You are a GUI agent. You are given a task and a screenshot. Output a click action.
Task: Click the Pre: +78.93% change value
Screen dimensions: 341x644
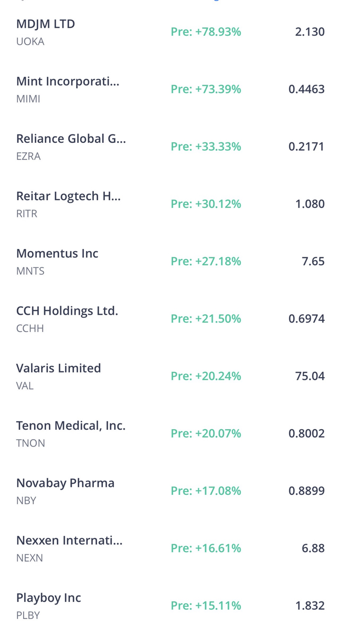pos(206,32)
